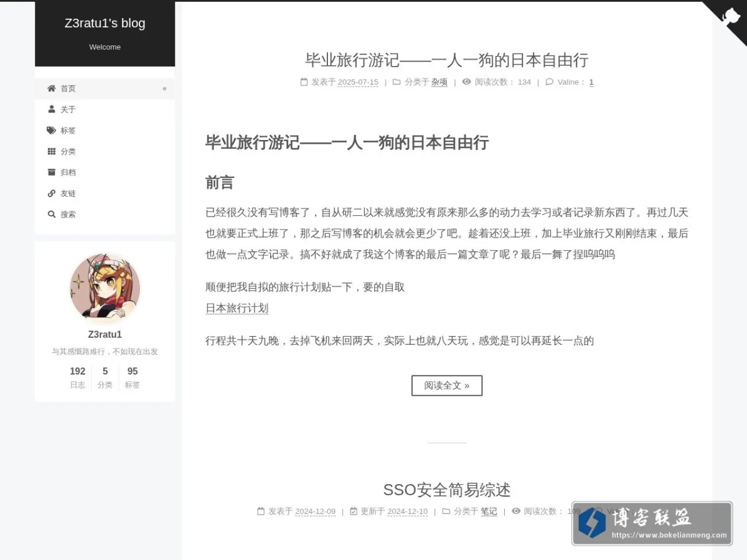Click the calendar icon before 发表于 2024-12-09
747x560 pixels.
click(x=261, y=511)
